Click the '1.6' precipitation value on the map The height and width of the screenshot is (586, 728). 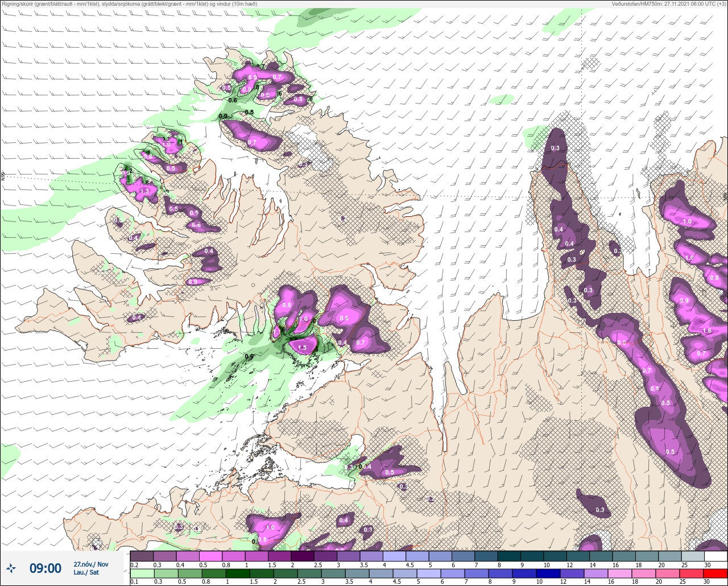pyautogui.click(x=708, y=331)
